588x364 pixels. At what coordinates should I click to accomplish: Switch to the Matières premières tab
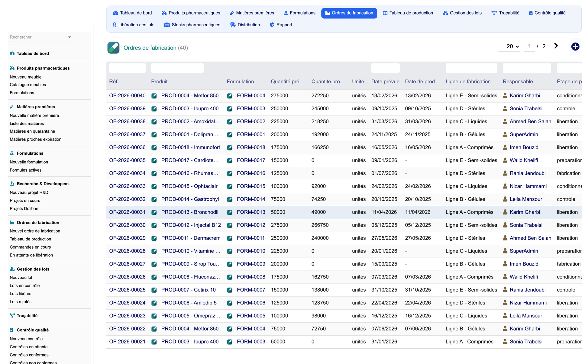tap(252, 13)
